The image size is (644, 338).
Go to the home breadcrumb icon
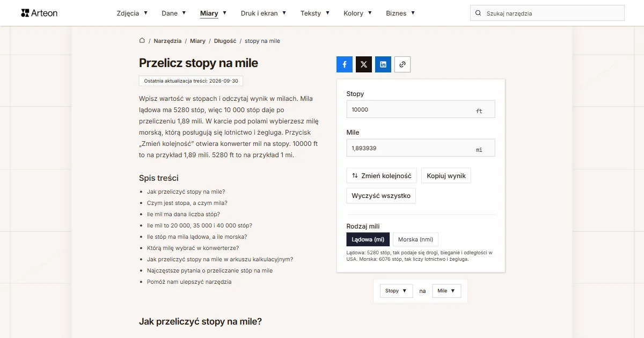142,41
